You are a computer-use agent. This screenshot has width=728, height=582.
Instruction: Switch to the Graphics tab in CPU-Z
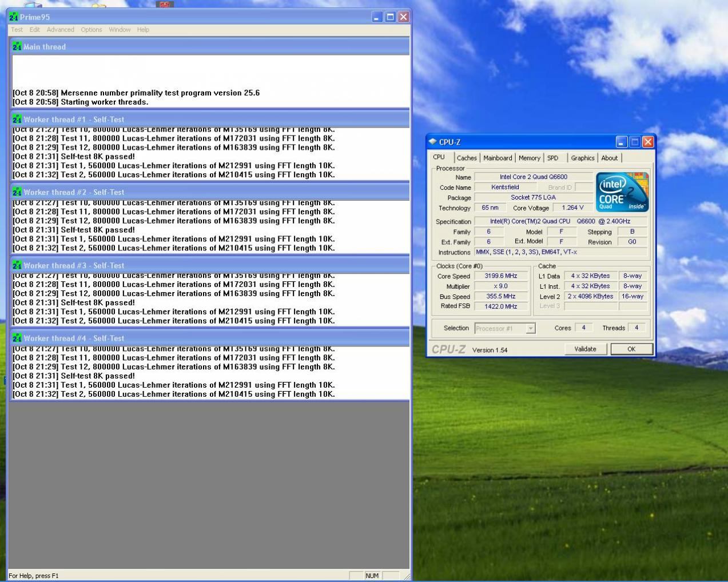click(582, 158)
